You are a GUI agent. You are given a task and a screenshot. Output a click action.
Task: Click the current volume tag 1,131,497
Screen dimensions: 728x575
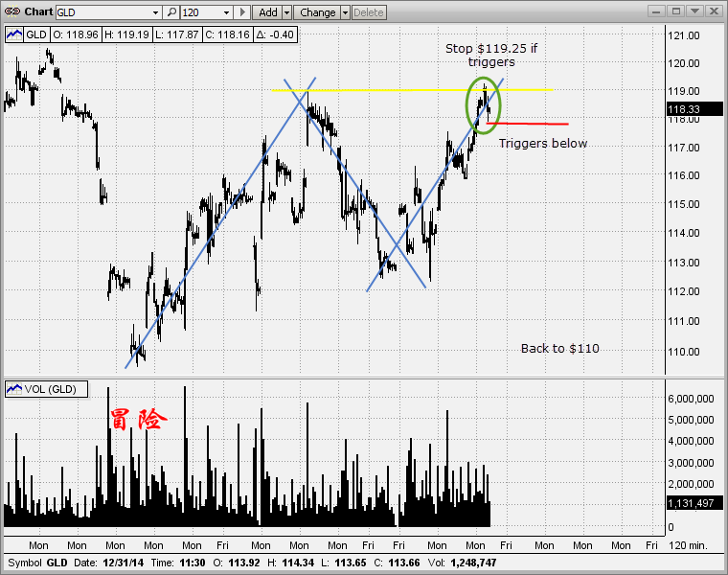[x=695, y=503]
